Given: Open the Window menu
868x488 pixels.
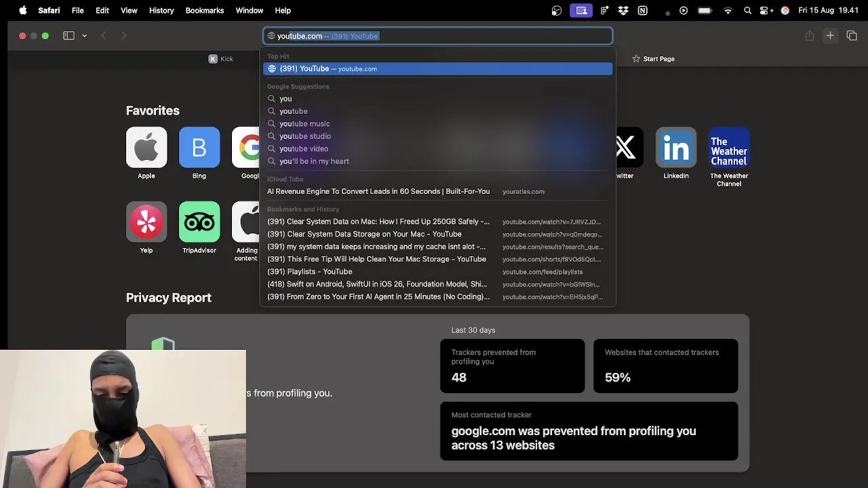Looking at the screenshot, I should click(x=250, y=10).
